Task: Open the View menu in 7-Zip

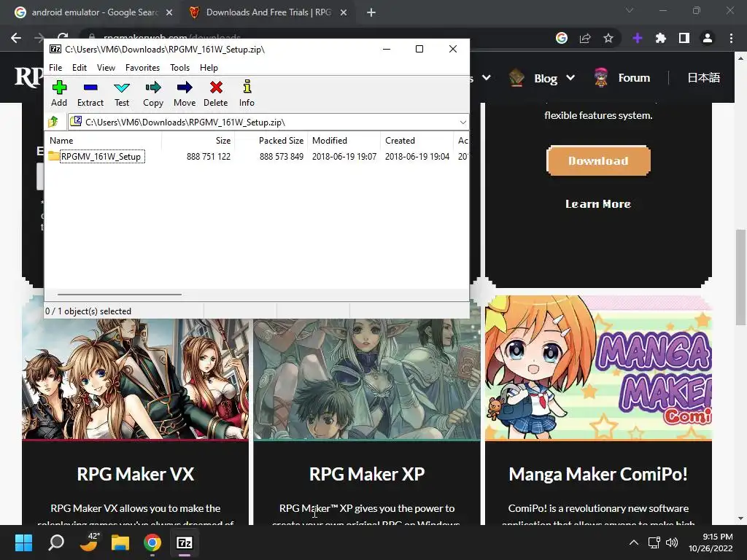Action: [x=106, y=68]
